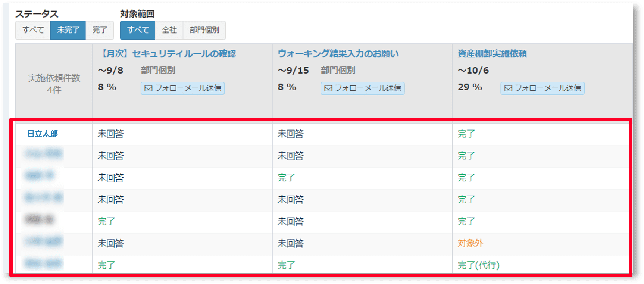Image resolution: width=644 pixels, height=284 pixels.
Task: Click ~10/6 deadline text
Action: (x=473, y=71)
